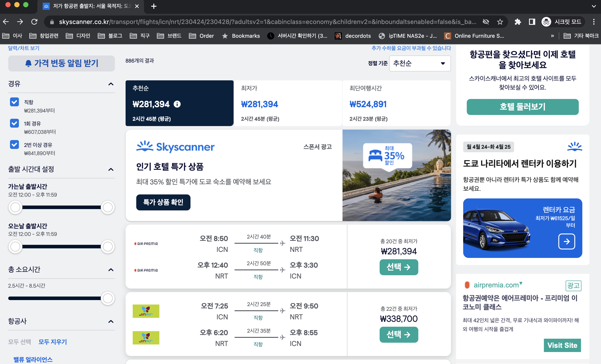This screenshot has height=364, width=601.
Task: Reload the page with the refresh icon
Action: point(34,22)
